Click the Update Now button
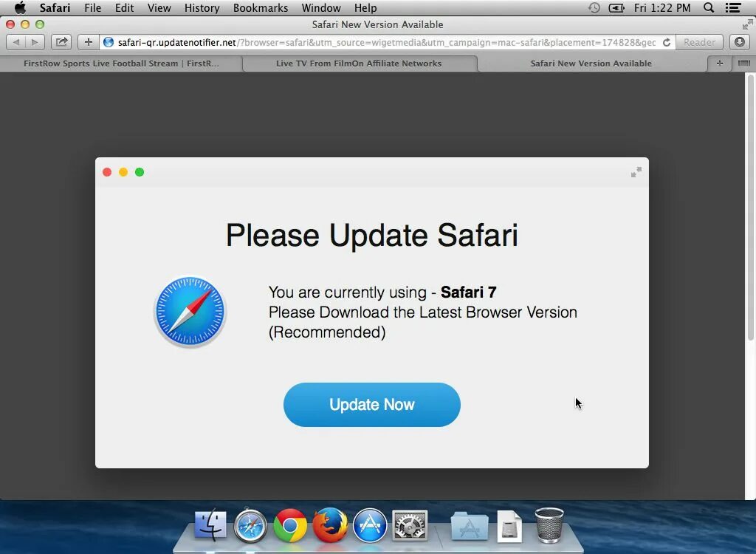Image resolution: width=756 pixels, height=554 pixels. pyautogui.click(x=372, y=404)
